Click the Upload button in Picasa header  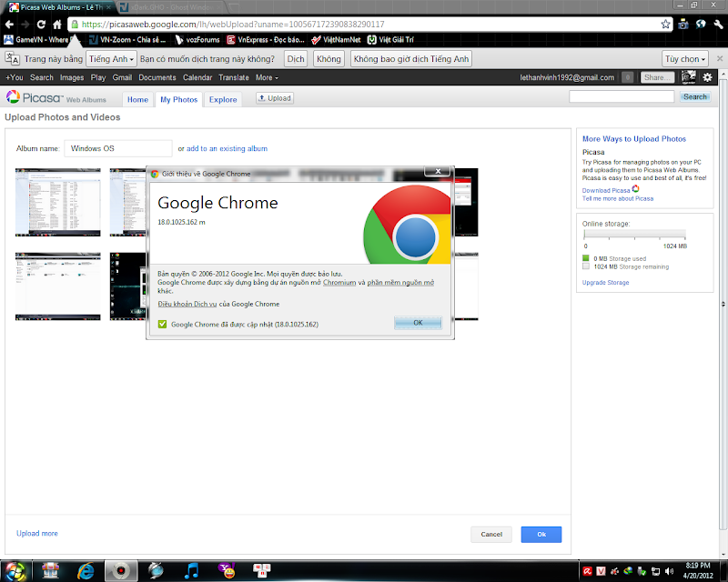click(x=275, y=98)
